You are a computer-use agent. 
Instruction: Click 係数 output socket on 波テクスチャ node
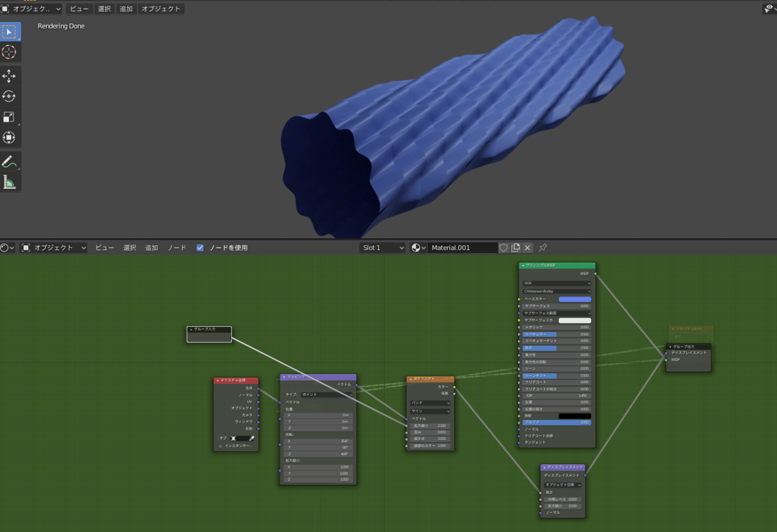454,393
